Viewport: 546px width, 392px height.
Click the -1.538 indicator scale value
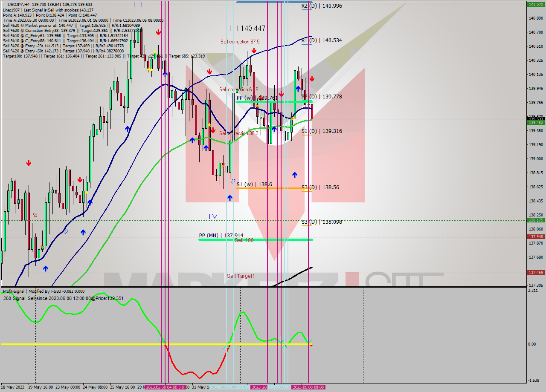point(534,380)
